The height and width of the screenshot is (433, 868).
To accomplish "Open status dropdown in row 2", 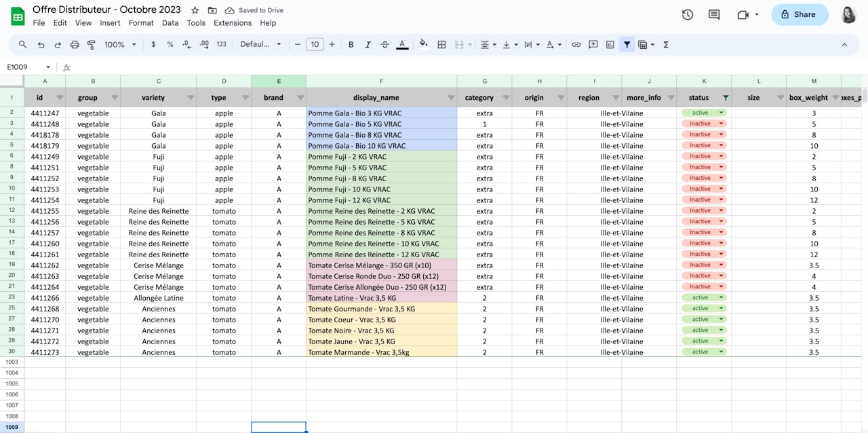I will pos(722,113).
